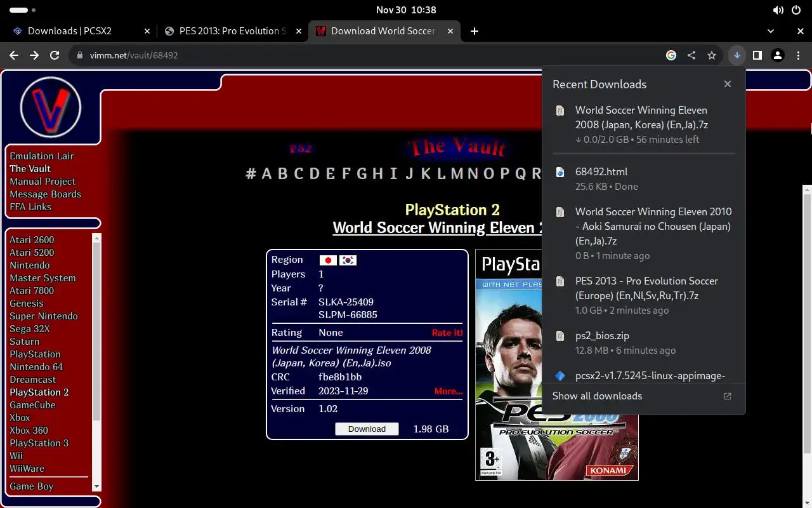Select Nintendo 64 in the systems list
Image resolution: width=812 pixels, height=508 pixels.
pyautogui.click(x=36, y=367)
